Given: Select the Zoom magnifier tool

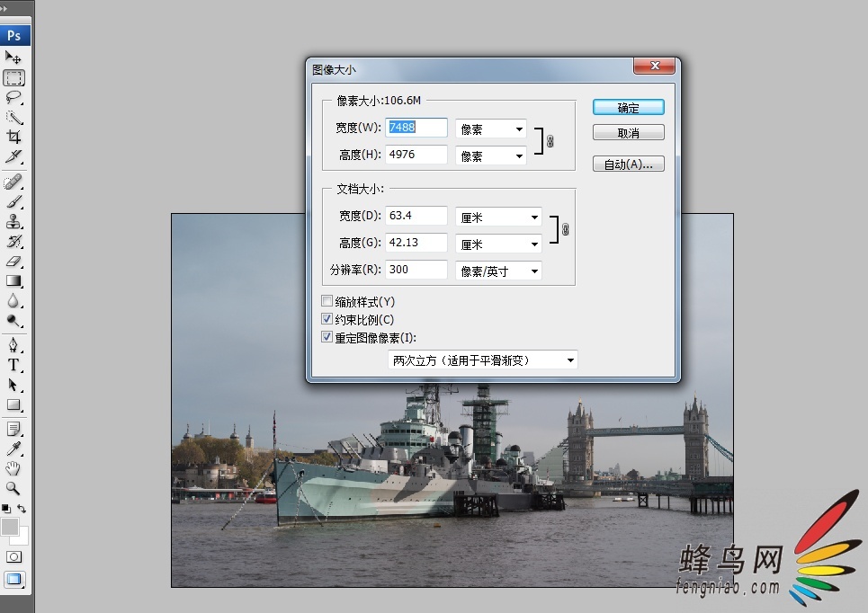Looking at the screenshot, I should [x=13, y=488].
